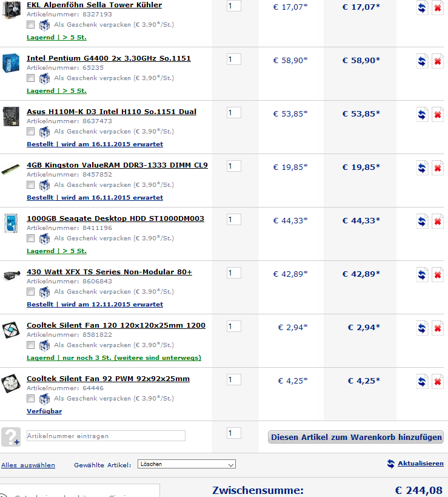Delete 430 Watt XFX power supply
This screenshot has height=497, width=448.
438,275
